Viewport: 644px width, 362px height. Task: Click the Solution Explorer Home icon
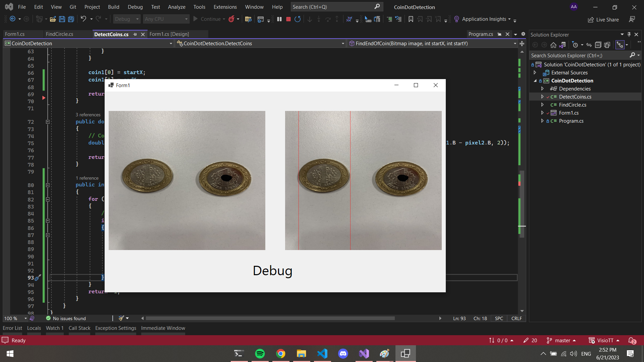[x=553, y=45]
